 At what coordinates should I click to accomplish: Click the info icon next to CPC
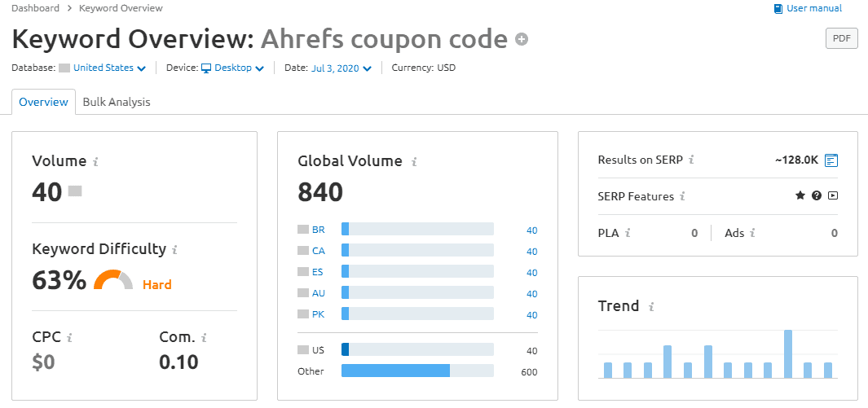69,336
